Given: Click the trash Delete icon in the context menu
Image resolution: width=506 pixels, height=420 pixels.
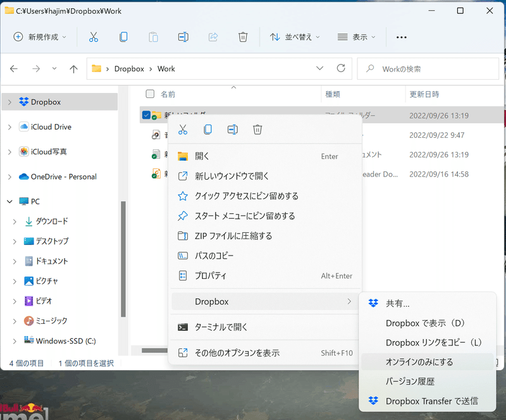Looking at the screenshot, I should click(x=257, y=130).
